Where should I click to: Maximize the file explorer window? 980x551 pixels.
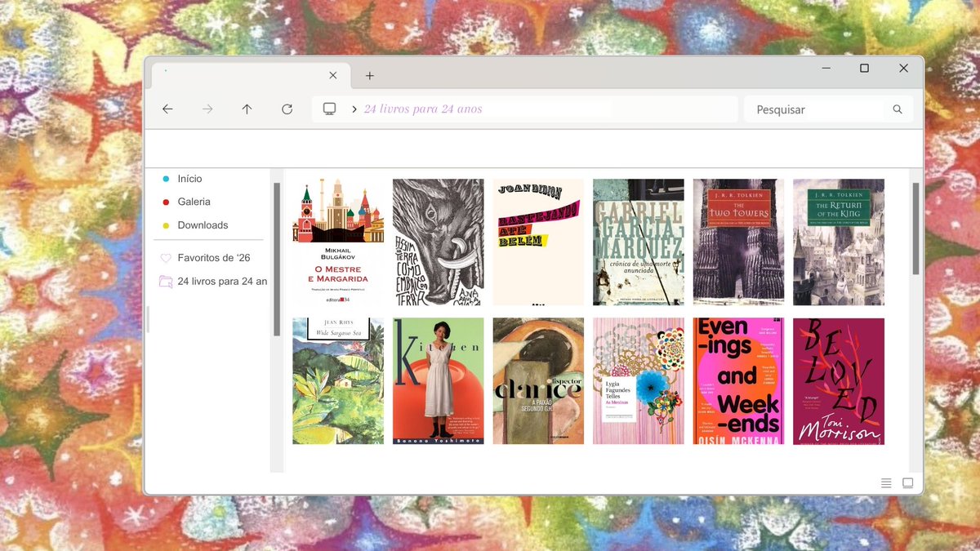point(864,69)
